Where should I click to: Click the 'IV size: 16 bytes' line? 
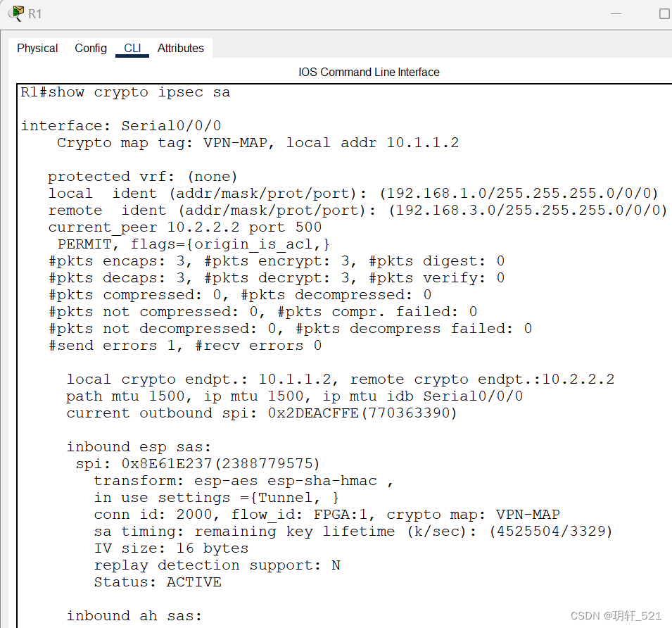tap(171, 548)
